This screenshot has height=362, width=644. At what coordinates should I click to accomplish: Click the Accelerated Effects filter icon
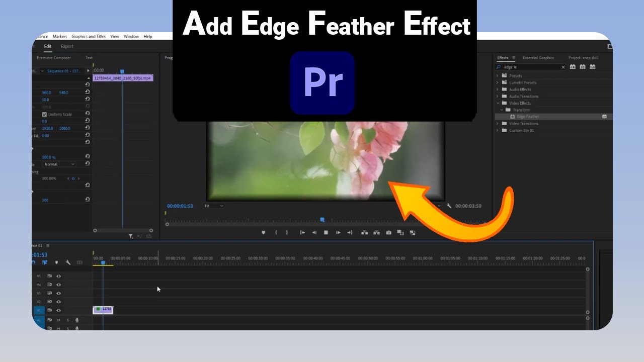[573, 67]
